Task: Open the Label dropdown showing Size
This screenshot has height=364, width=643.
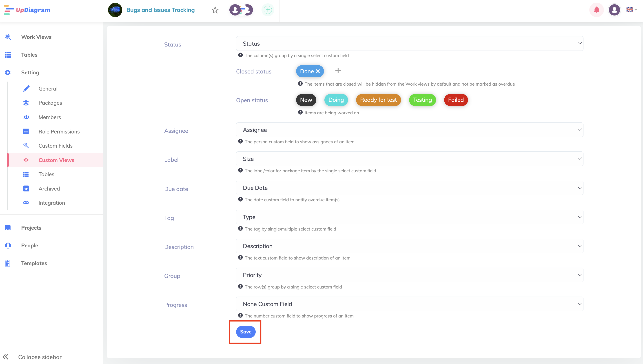Action: (x=410, y=159)
